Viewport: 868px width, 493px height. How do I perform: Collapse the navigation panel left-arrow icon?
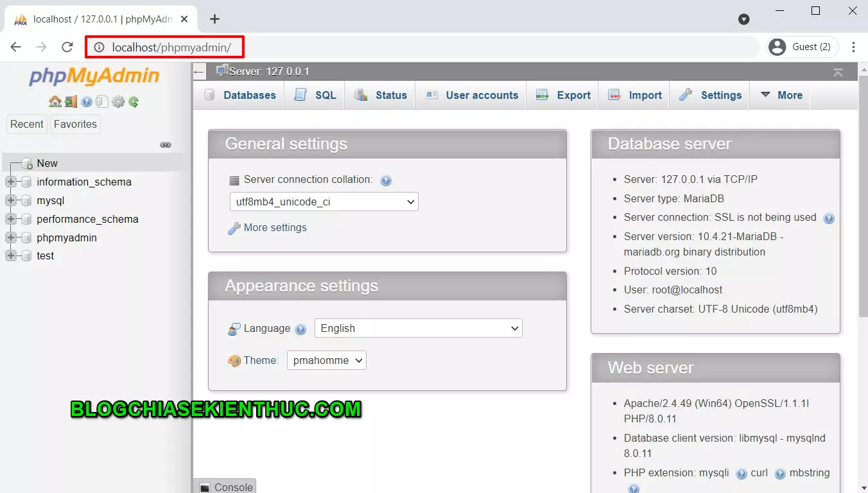pyautogui.click(x=199, y=72)
